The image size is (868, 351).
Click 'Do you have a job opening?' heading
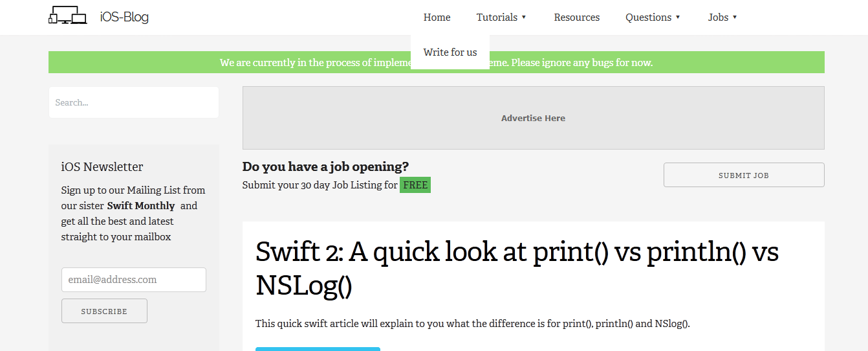click(325, 166)
